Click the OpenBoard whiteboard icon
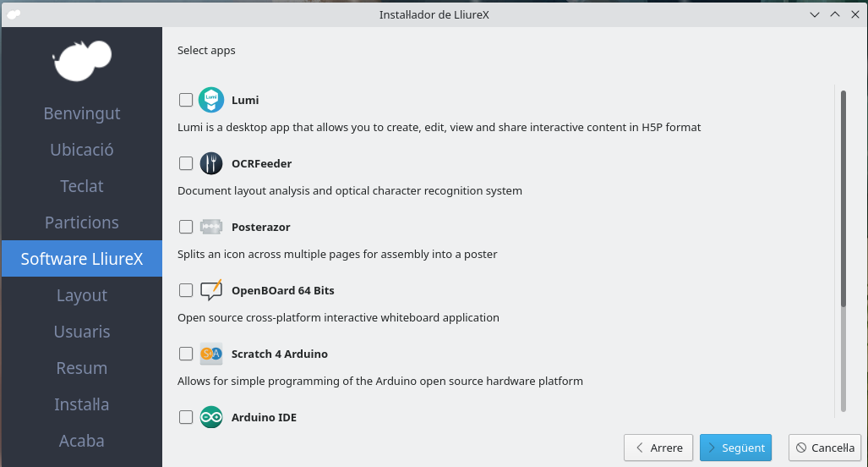 click(210, 290)
